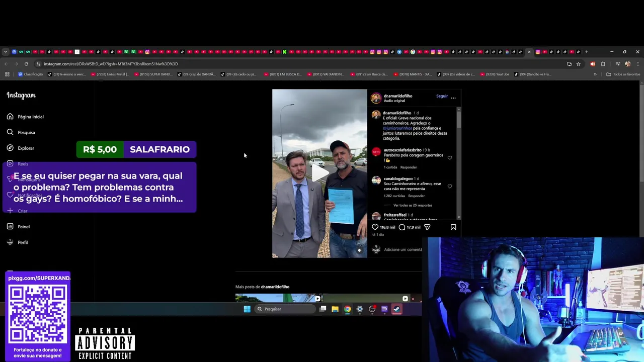Click the Adicione um comentário field
Viewport: 644px width, 362px height.
[x=403, y=249]
